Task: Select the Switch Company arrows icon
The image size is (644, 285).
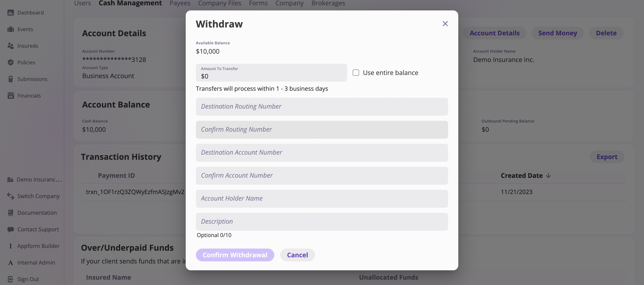Action: [10, 196]
